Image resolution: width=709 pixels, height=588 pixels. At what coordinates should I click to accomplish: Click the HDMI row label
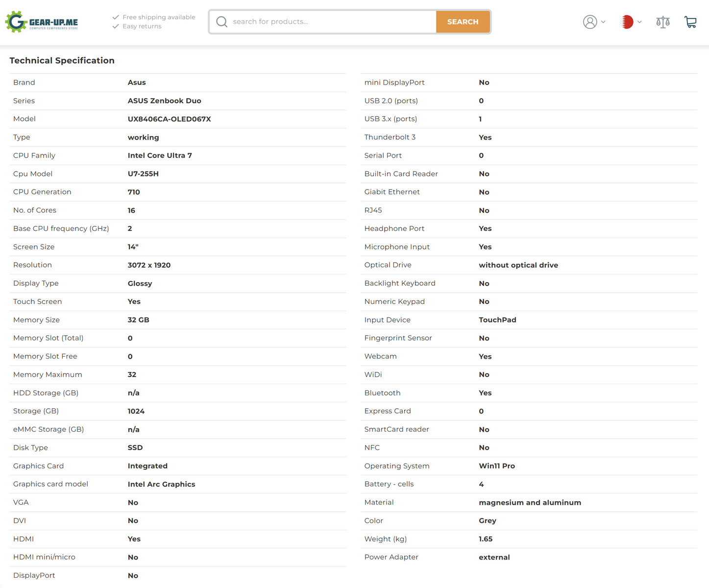point(24,539)
